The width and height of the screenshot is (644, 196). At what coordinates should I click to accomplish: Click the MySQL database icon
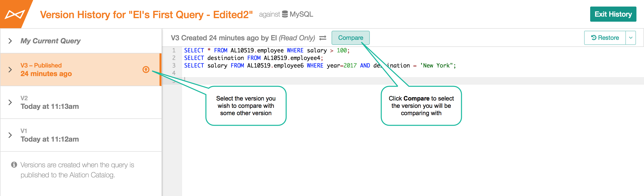tap(285, 14)
